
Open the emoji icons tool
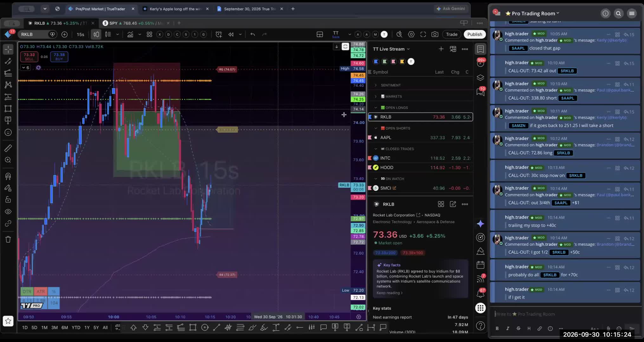click(8, 132)
